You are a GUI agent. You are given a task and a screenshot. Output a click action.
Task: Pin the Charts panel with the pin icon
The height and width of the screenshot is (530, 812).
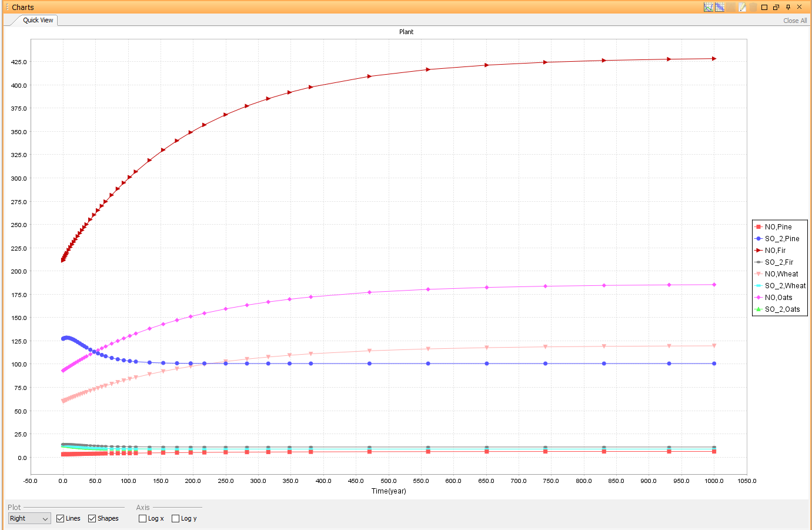[x=788, y=7]
